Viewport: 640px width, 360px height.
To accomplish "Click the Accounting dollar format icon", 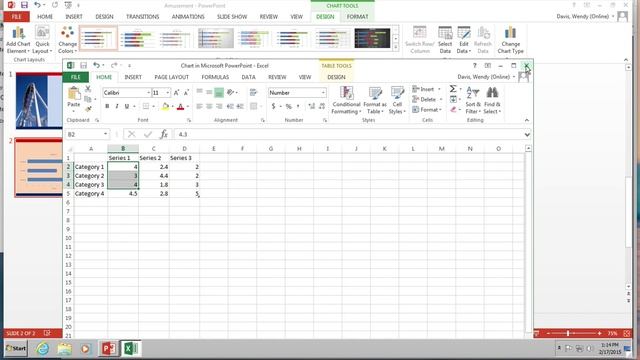I will point(273,106).
